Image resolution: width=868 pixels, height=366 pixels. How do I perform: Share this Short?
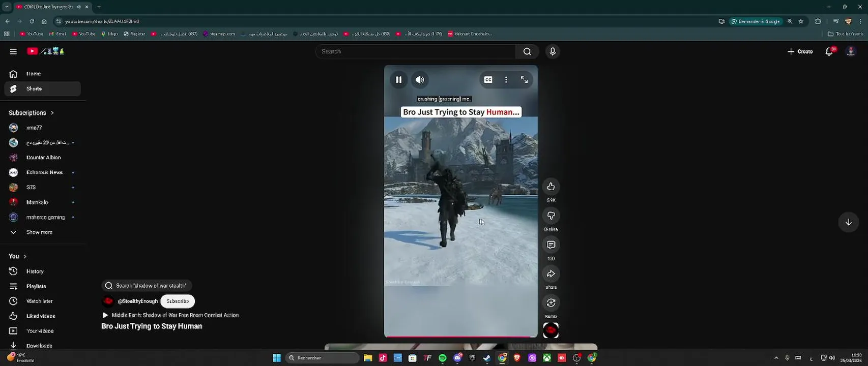tap(551, 274)
